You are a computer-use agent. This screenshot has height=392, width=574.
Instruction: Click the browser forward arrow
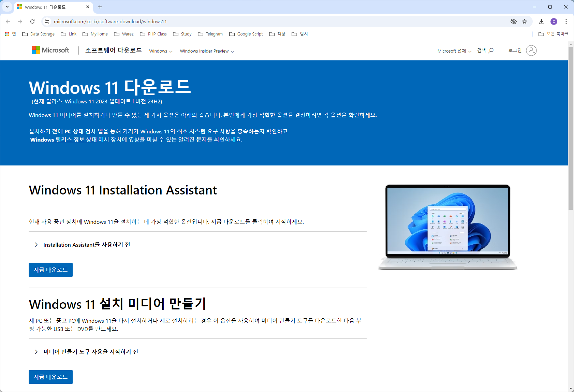coord(20,21)
